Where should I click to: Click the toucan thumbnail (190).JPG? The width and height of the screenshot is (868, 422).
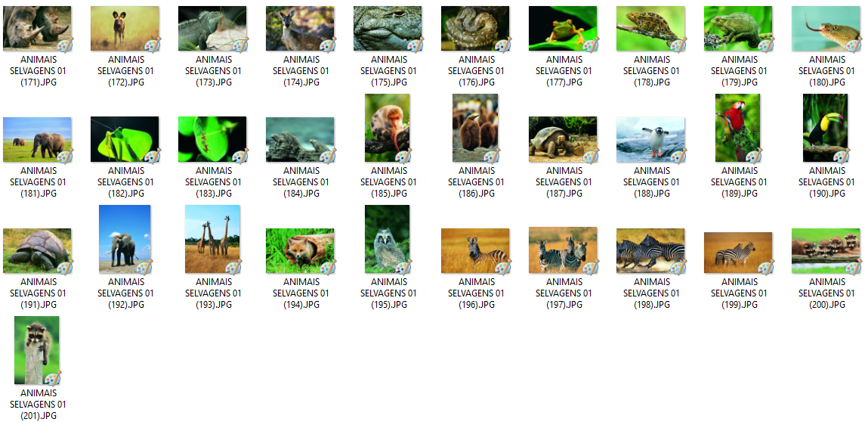(x=825, y=128)
